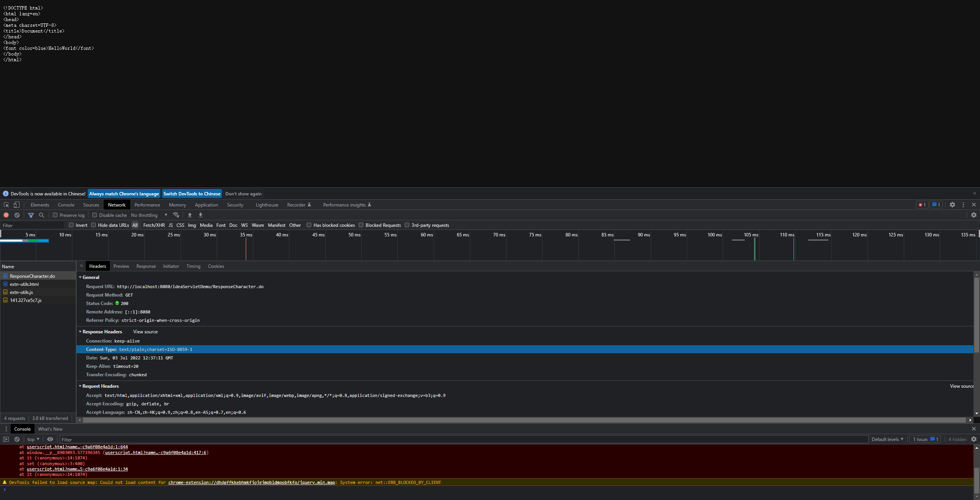Open the Lighthouse tab
The height and width of the screenshot is (500, 980).
click(267, 205)
